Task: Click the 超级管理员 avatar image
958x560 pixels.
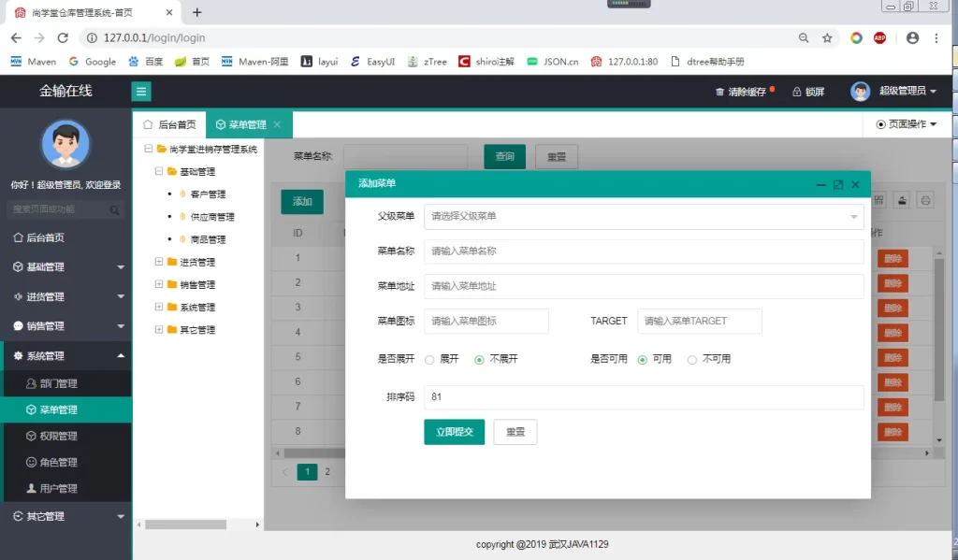Action: click(860, 91)
